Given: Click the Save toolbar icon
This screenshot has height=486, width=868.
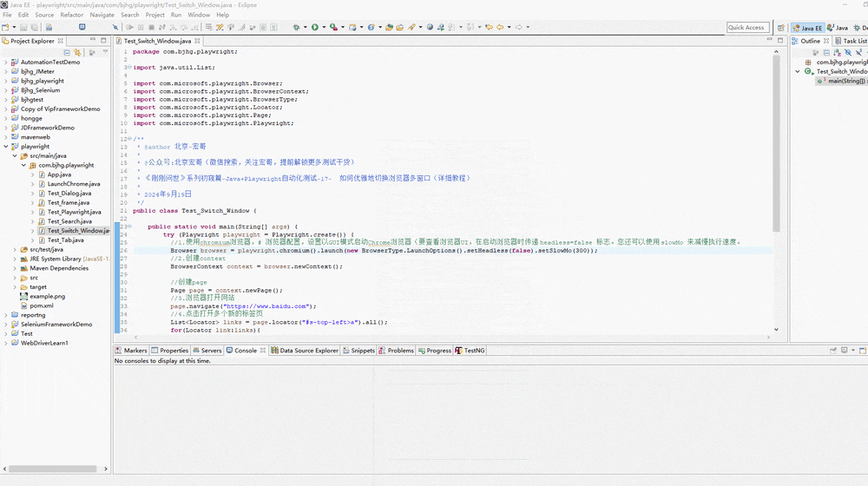Looking at the screenshot, I should (x=23, y=27).
